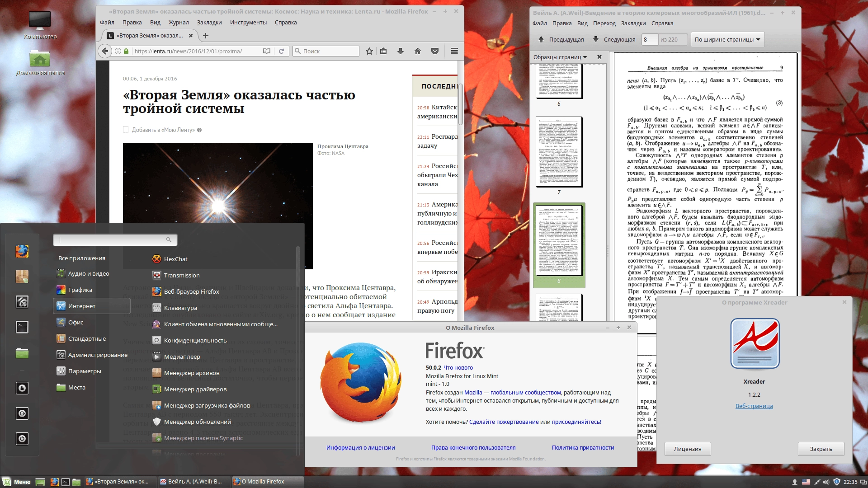Open «Политика приватности» link
This screenshot has height=488, width=868.
click(583, 447)
